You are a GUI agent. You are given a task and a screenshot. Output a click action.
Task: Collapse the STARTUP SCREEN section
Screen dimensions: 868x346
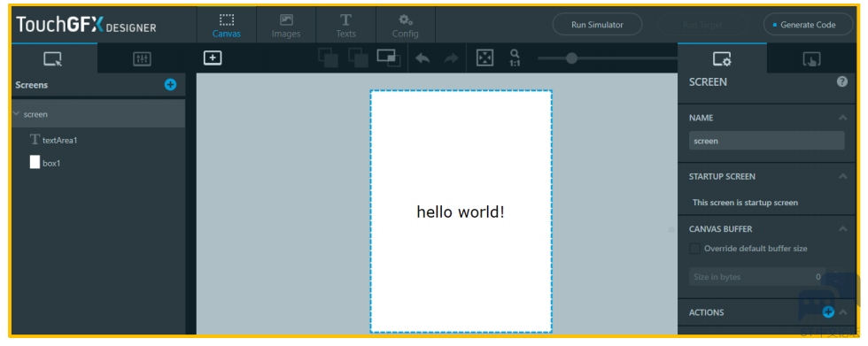842,176
